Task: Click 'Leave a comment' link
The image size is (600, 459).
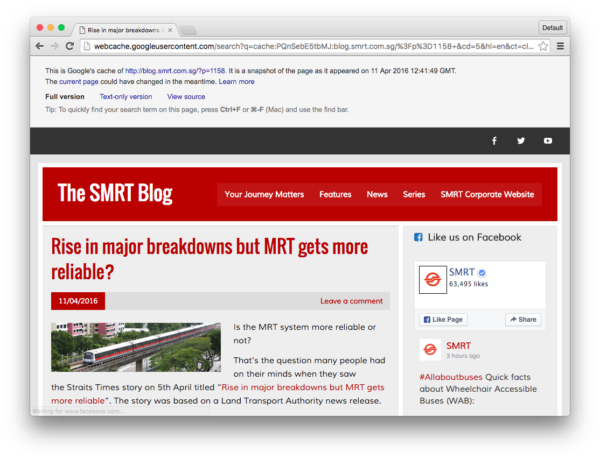Action: coord(351,301)
